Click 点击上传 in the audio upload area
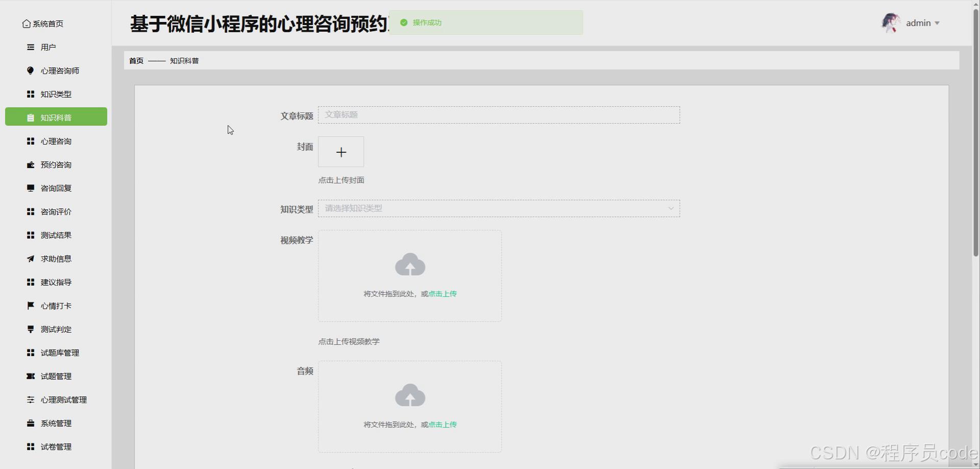 pyautogui.click(x=442, y=424)
